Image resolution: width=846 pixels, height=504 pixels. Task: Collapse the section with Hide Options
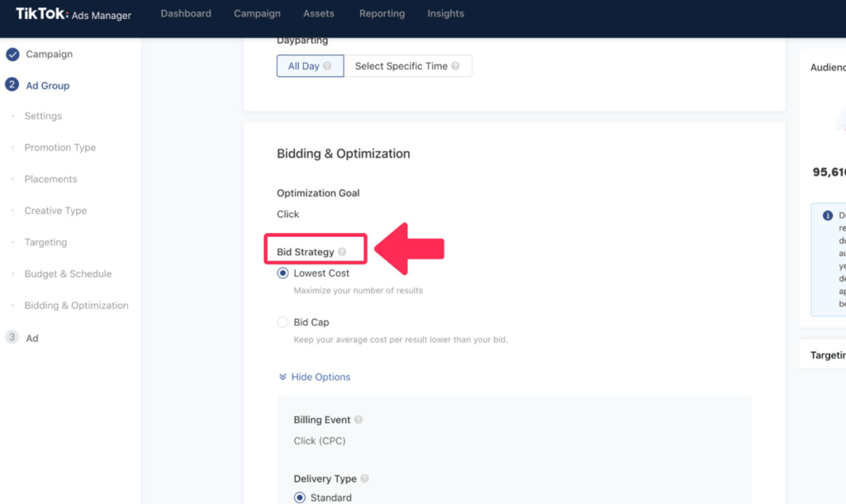[x=315, y=377]
